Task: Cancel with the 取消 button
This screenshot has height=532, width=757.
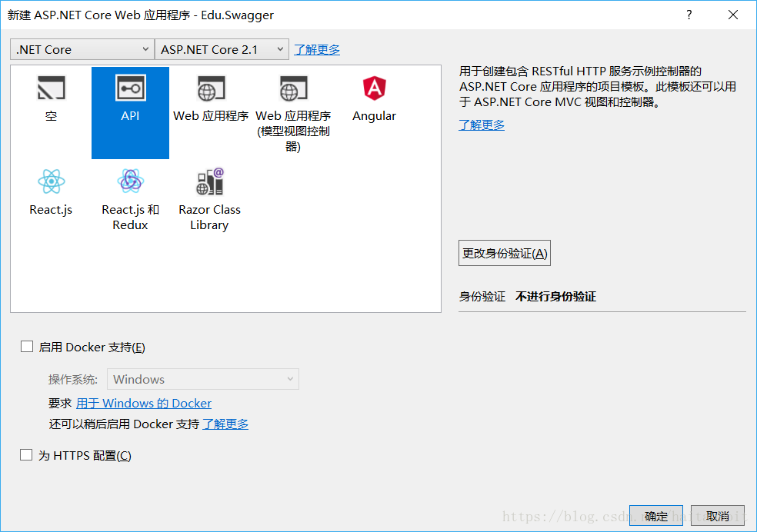Action: coord(718,516)
